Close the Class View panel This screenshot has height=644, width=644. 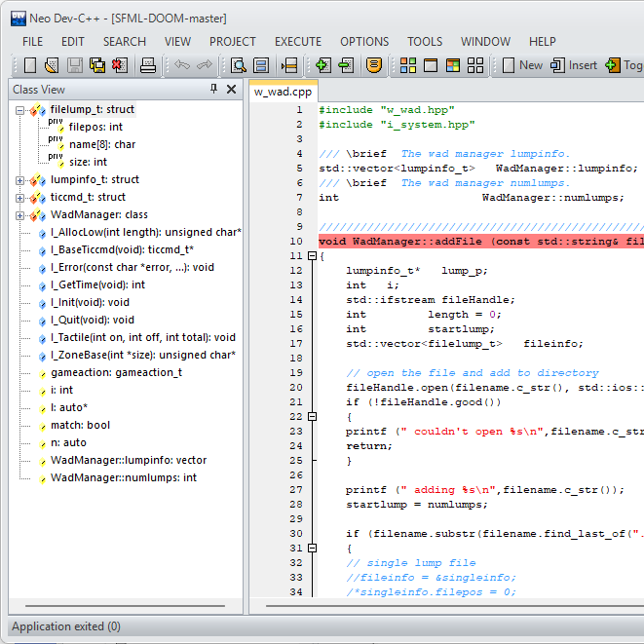point(231,90)
